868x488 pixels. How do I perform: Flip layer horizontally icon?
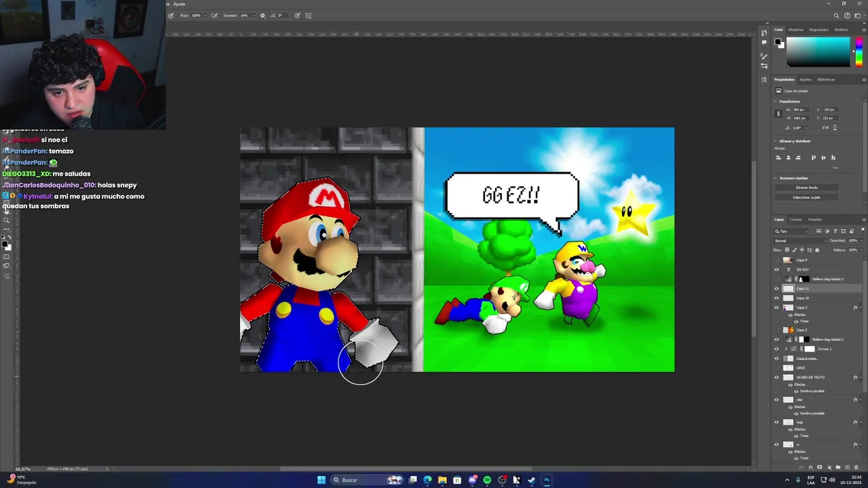pyautogui.click(x=825, y=127)
